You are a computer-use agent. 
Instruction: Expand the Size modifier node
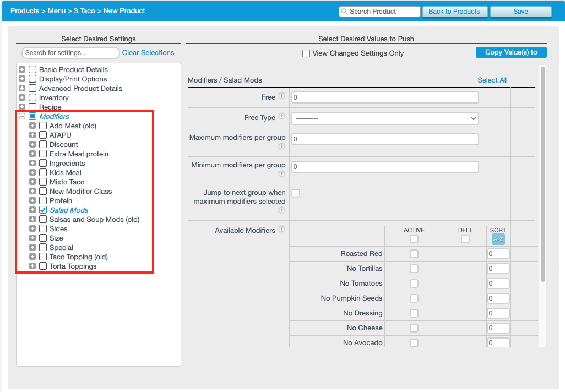tap(32, 238)
